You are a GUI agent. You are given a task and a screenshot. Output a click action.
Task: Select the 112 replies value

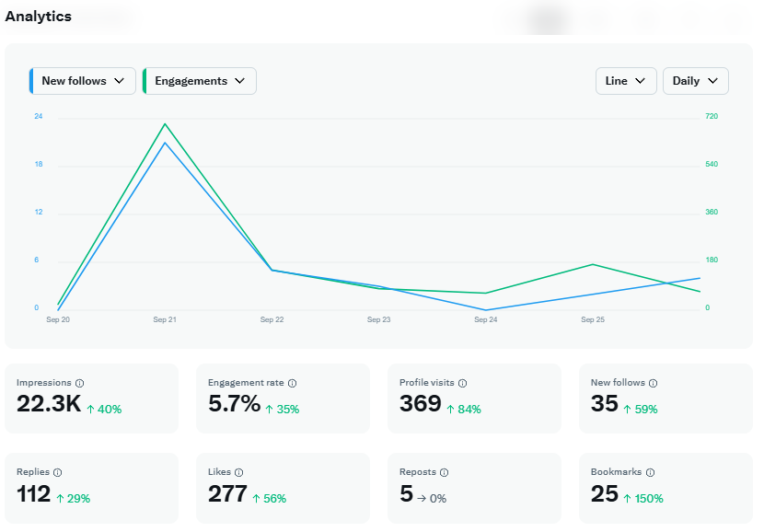tap(34, 494)
